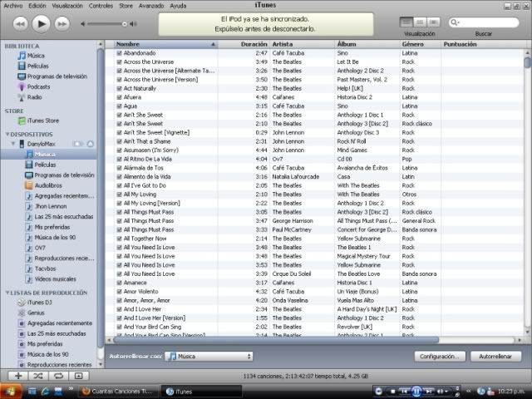Open the Edición menu
532x399 pixels.
click(37, 6)
